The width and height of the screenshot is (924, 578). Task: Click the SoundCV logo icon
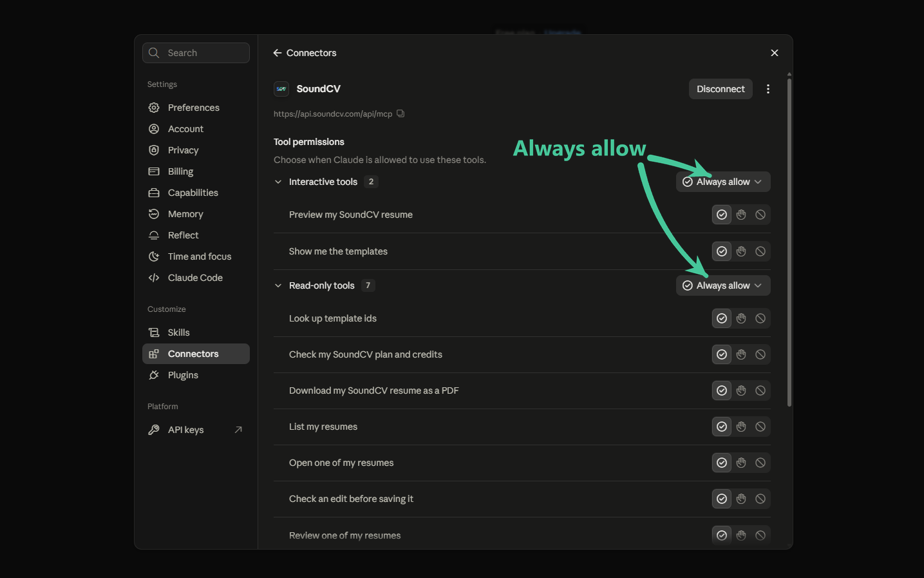tap(281, 89)
